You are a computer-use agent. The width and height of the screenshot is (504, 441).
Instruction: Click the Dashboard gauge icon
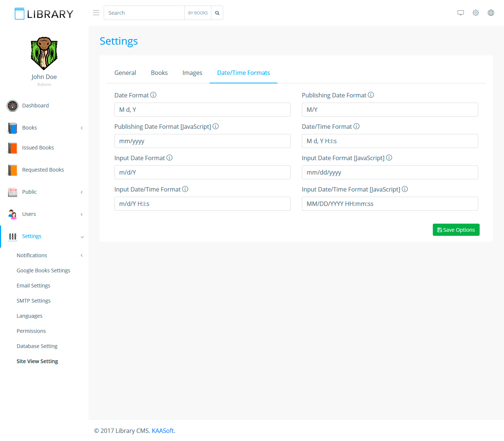13,106
